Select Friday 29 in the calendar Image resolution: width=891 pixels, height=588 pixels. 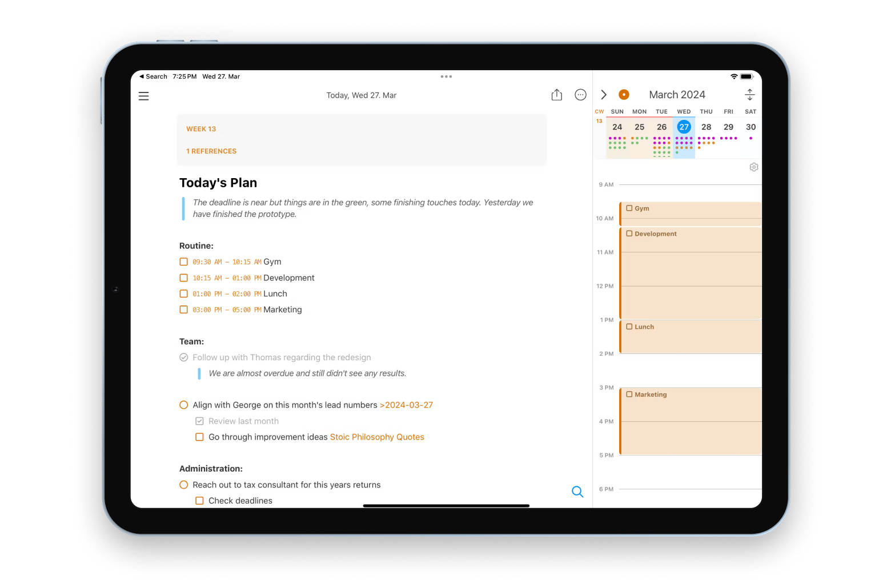tap(729, 127)
